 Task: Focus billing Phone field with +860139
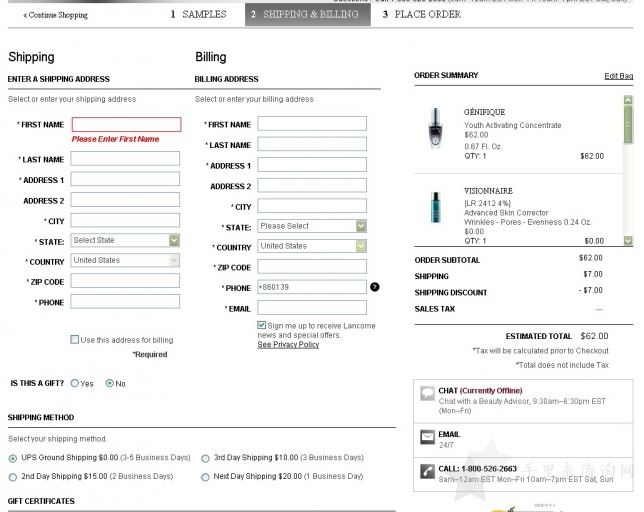(312, 287)
